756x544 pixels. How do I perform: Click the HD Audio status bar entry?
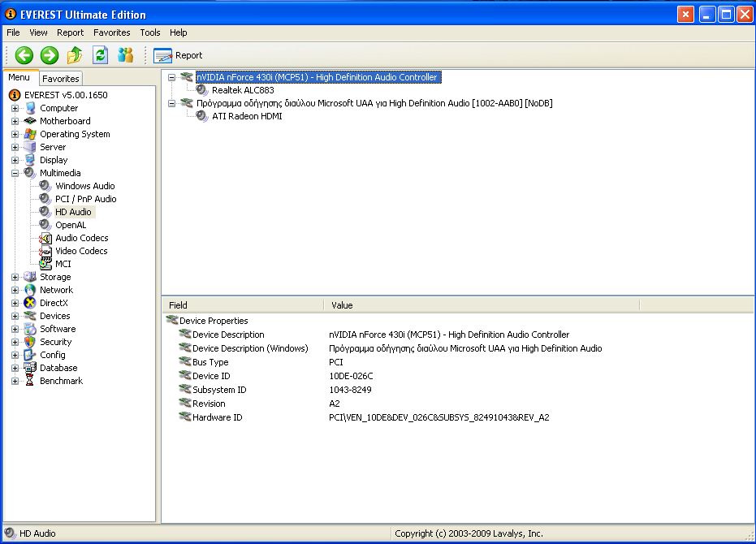point(30,533)
